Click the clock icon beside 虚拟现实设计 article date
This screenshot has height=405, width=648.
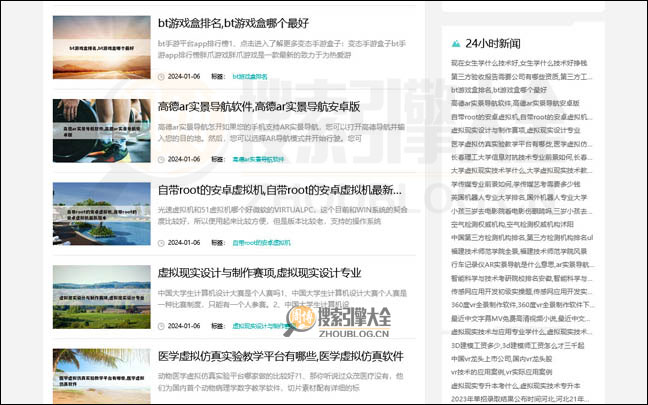click(161, 326)
